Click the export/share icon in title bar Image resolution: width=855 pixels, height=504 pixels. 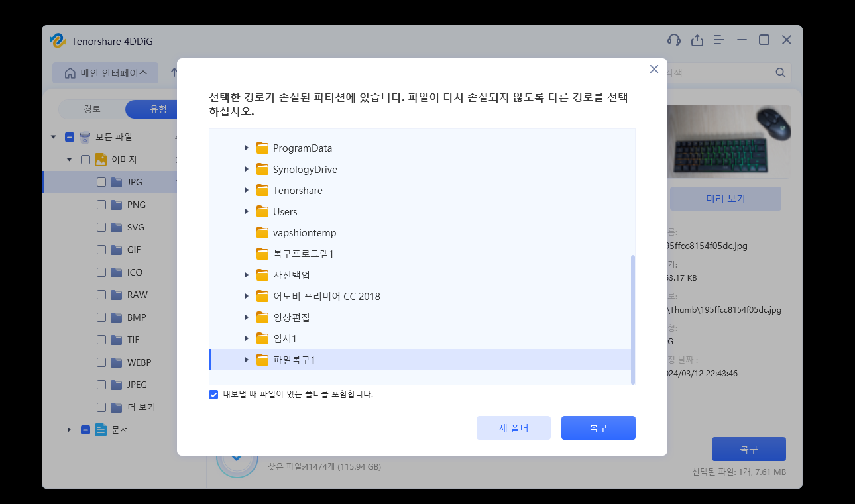pyautogui.click(x=697, y=40)
